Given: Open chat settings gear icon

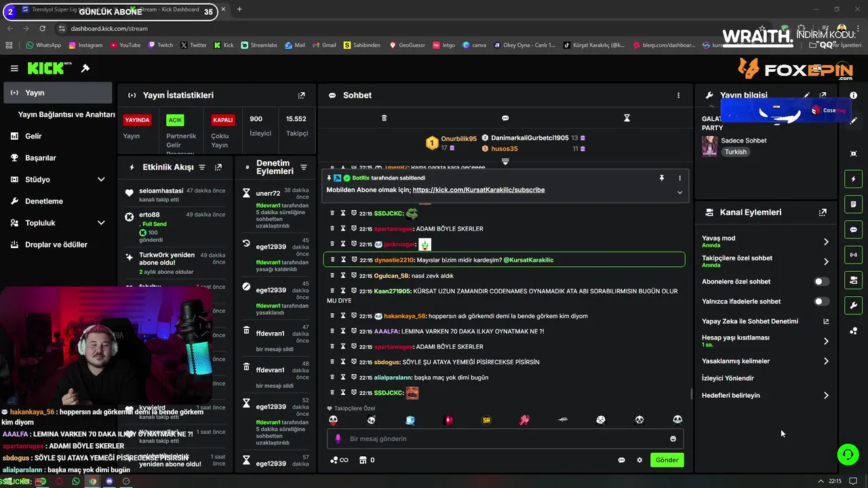Looking at the screenshot, I should pyautogui.click(x=639, y=460).
